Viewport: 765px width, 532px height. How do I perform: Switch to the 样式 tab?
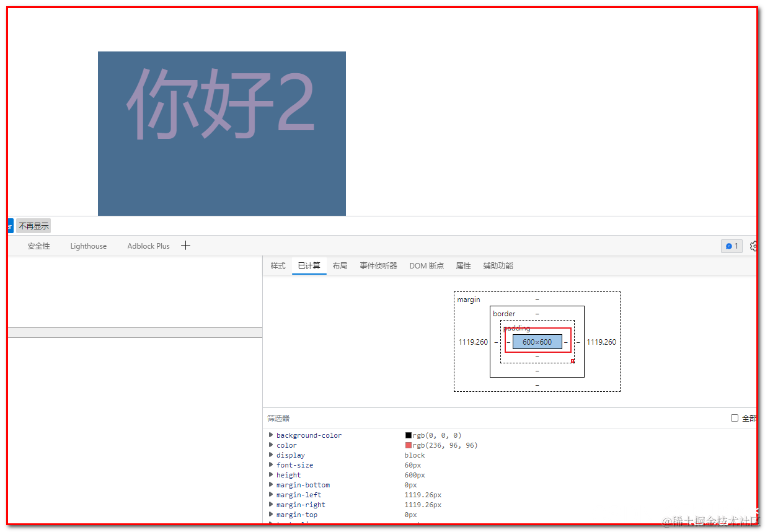click(277, 265)
